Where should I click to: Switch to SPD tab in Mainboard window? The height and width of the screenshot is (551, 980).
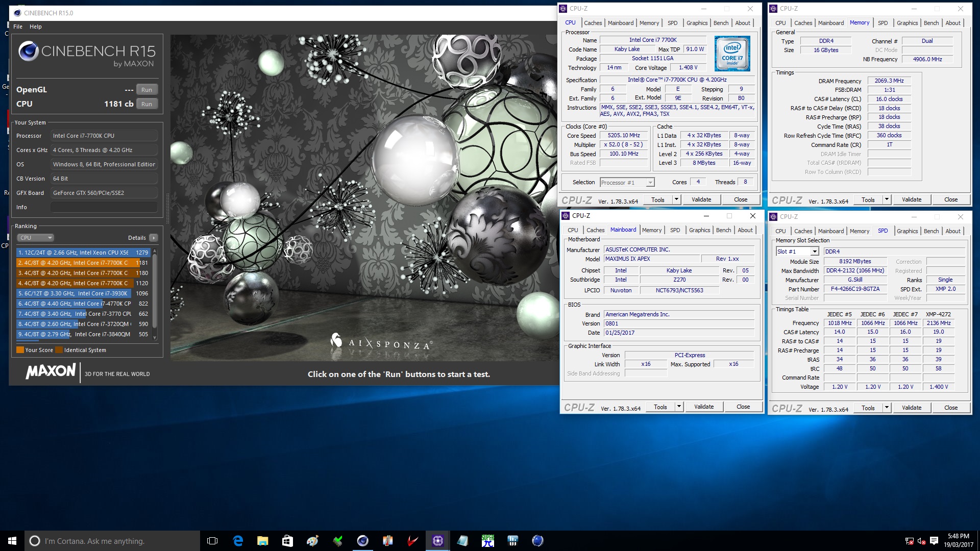click(675, 230)
